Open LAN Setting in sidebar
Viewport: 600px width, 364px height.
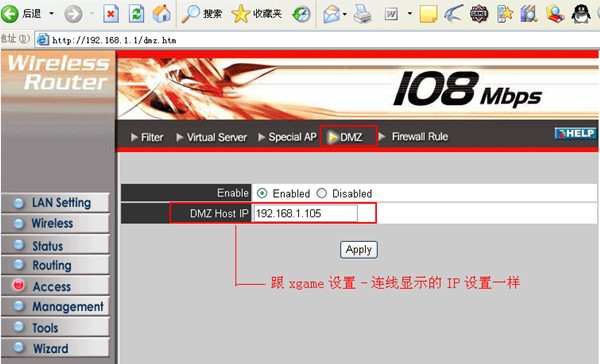[x=55, y=203]
